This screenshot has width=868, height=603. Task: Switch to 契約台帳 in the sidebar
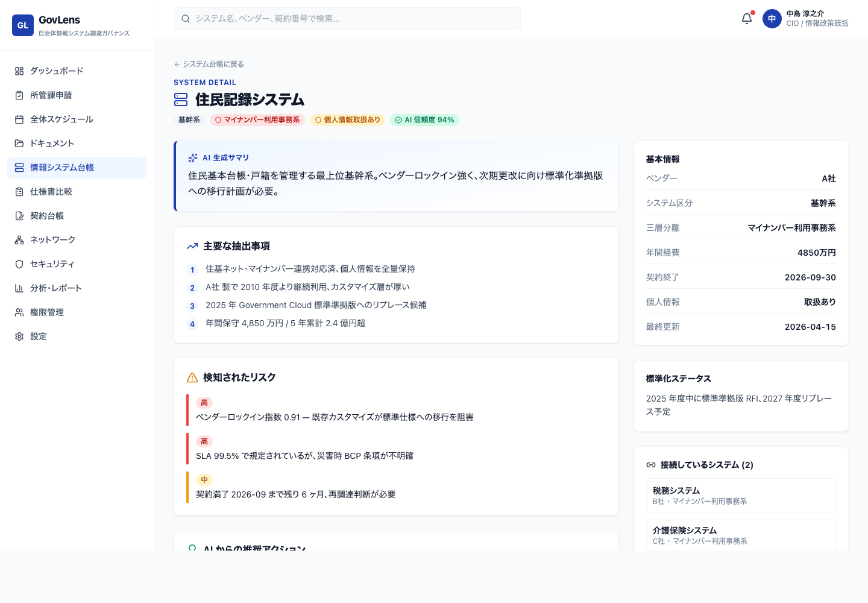[x=48, y=215]
